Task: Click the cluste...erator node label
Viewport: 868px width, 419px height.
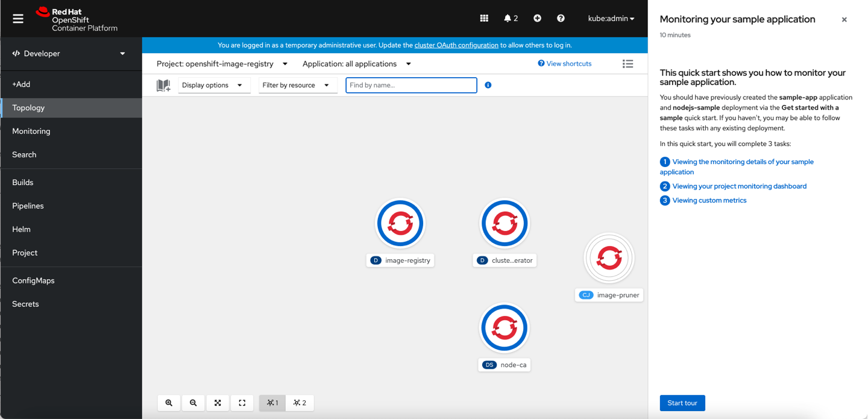Action: pos(505,260)
